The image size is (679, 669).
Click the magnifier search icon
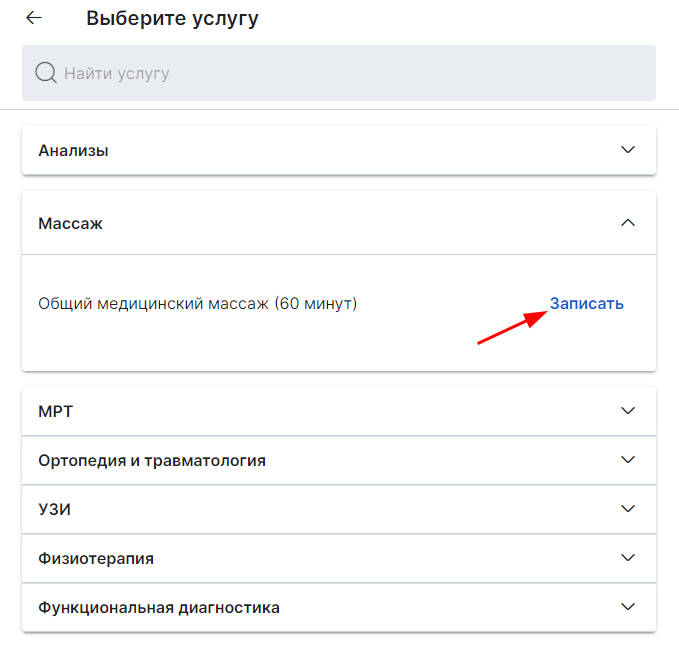46,73
